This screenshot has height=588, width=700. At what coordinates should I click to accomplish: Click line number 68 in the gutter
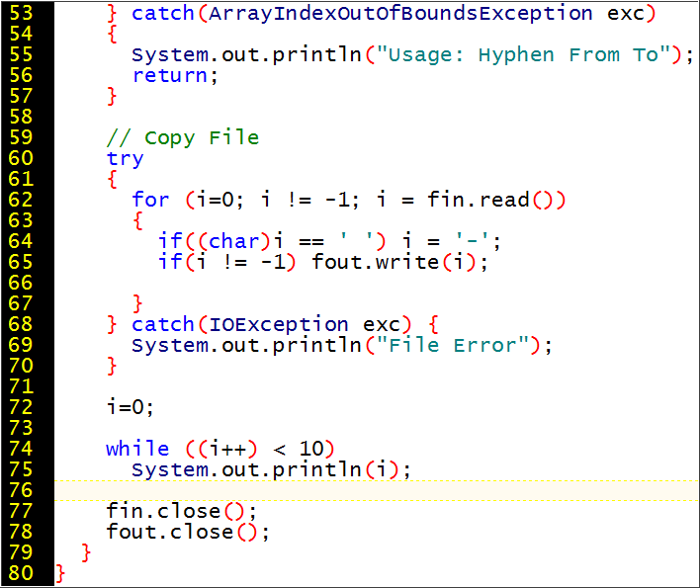[21, 324]
